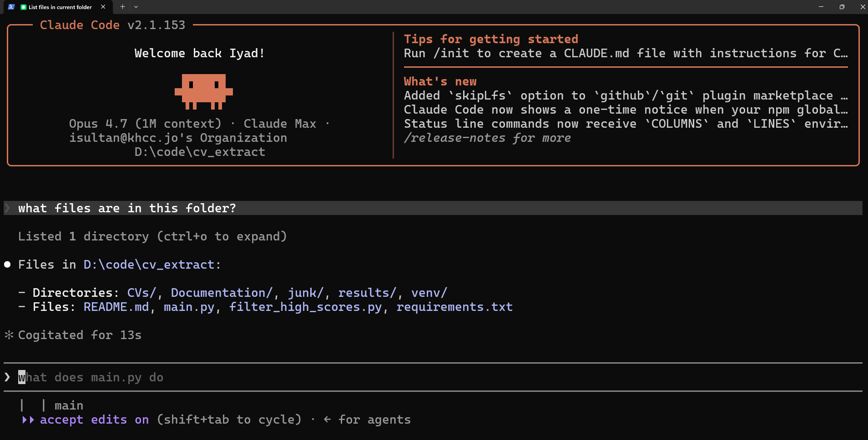868x440 pixels.
Task: Close the 'List files in current folder' tab
Action: (103, 7)
